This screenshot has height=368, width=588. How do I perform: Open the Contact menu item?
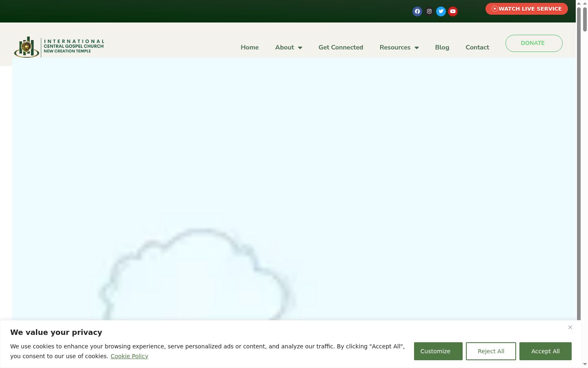pos(477,47)
